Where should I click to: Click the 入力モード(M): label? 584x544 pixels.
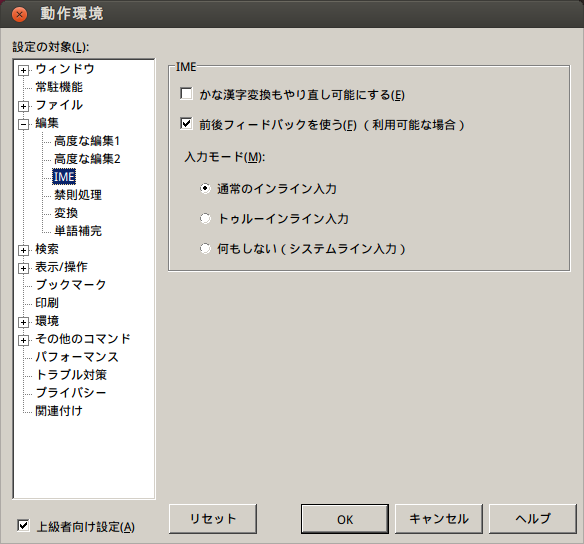tap(225, 157)
